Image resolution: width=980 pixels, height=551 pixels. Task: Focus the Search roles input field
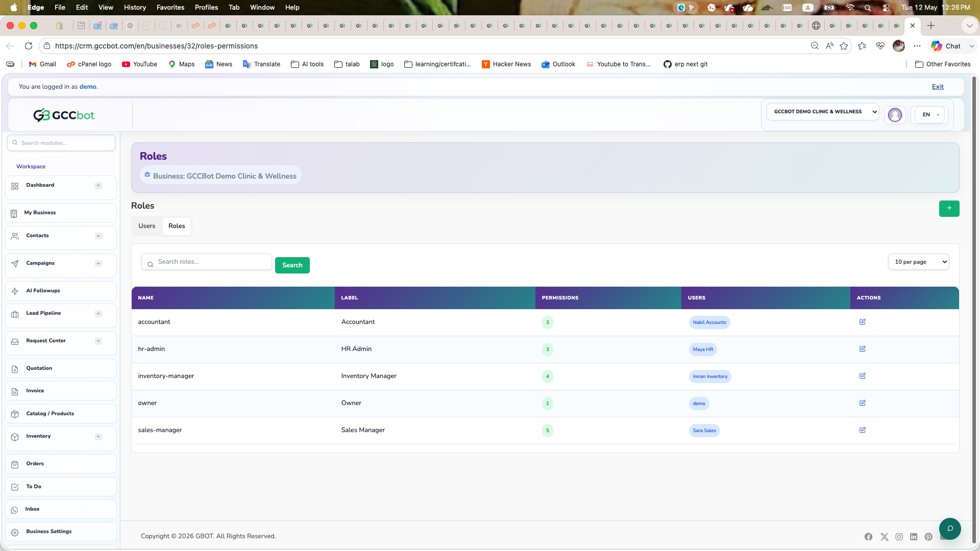(207, 262)
